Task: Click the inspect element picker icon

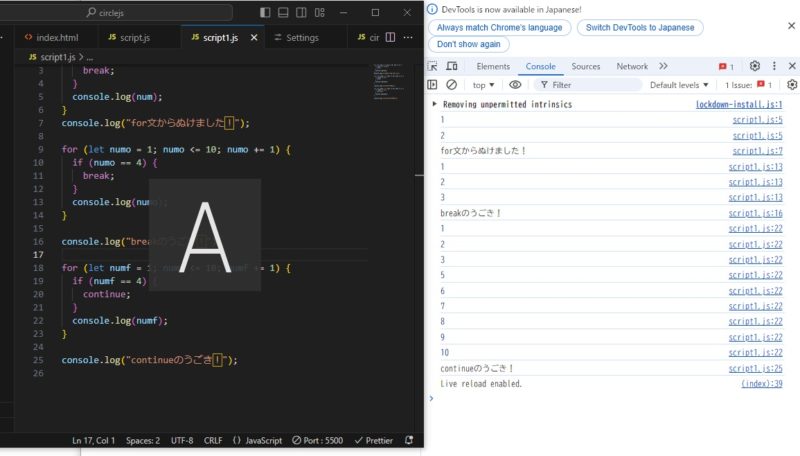Action: (x=434, y=66)
